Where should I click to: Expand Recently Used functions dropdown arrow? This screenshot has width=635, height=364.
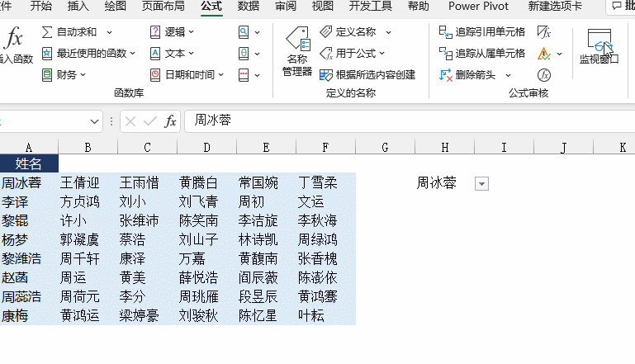tap(132, 54)
